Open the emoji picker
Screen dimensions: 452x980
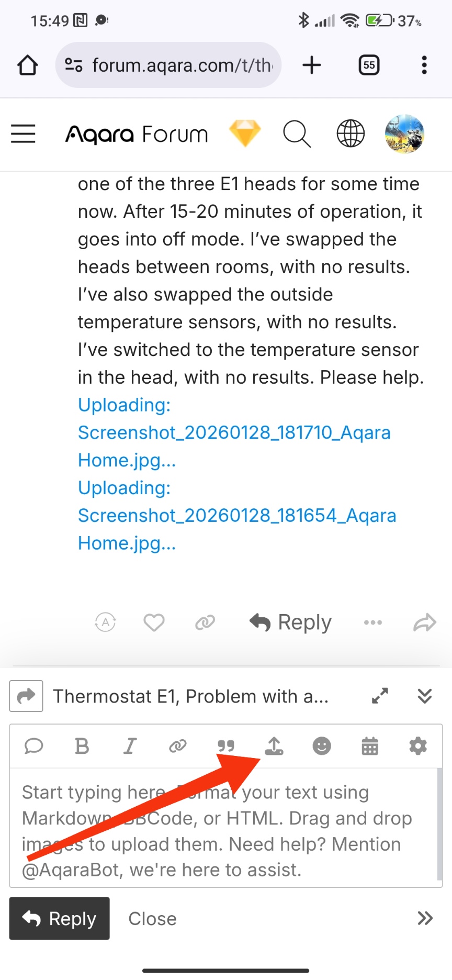[x=322, y=746]
